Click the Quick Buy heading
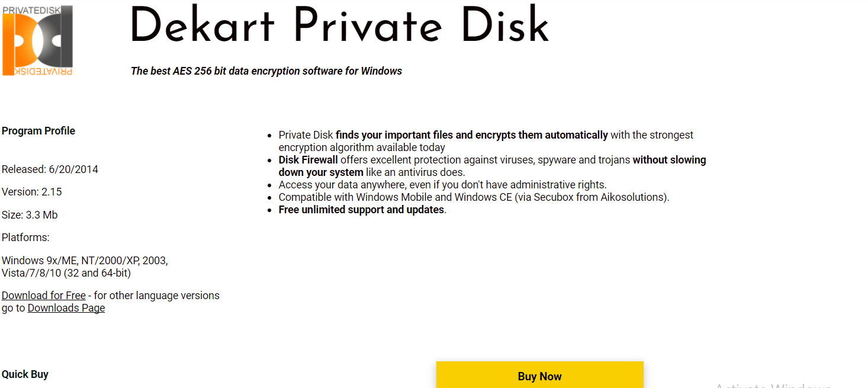This screenshot has width=868, height=388. [x=25, y=374]
